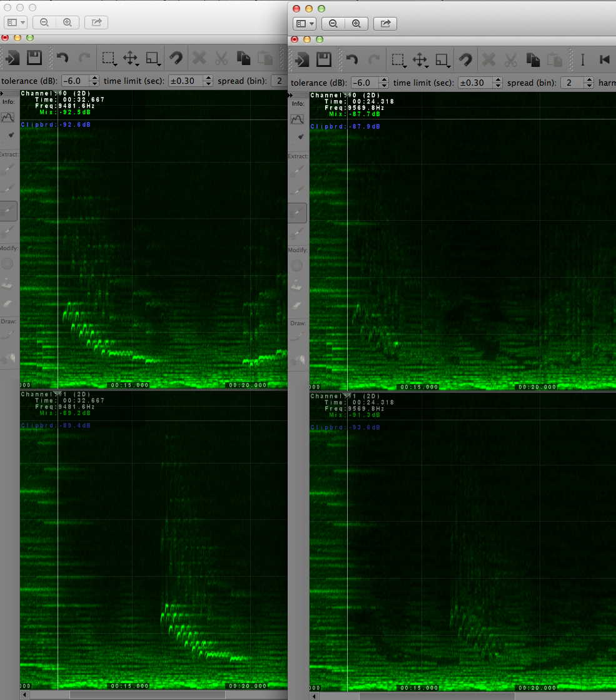Viewport: 616px width, 700px height.
Task: Click the horizontal scrollbar in right window
Action: 437,696
